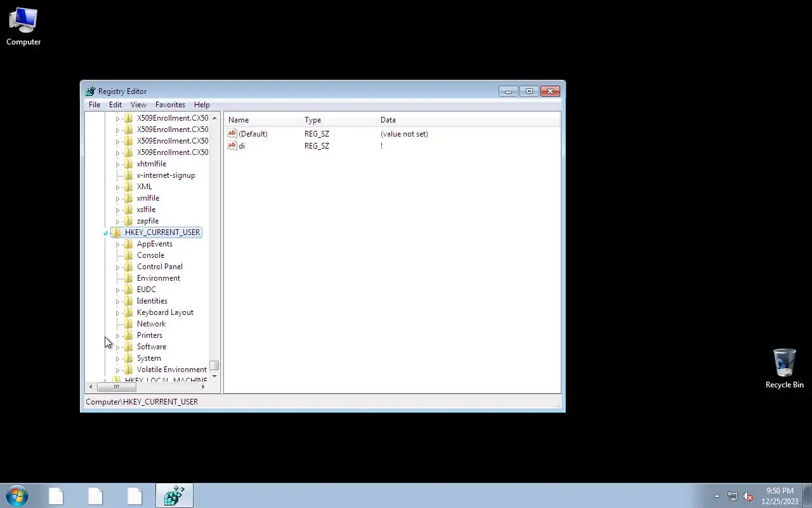Select the xmlfile key label
The image size is (812, 508).
click(x=148, y=198)
